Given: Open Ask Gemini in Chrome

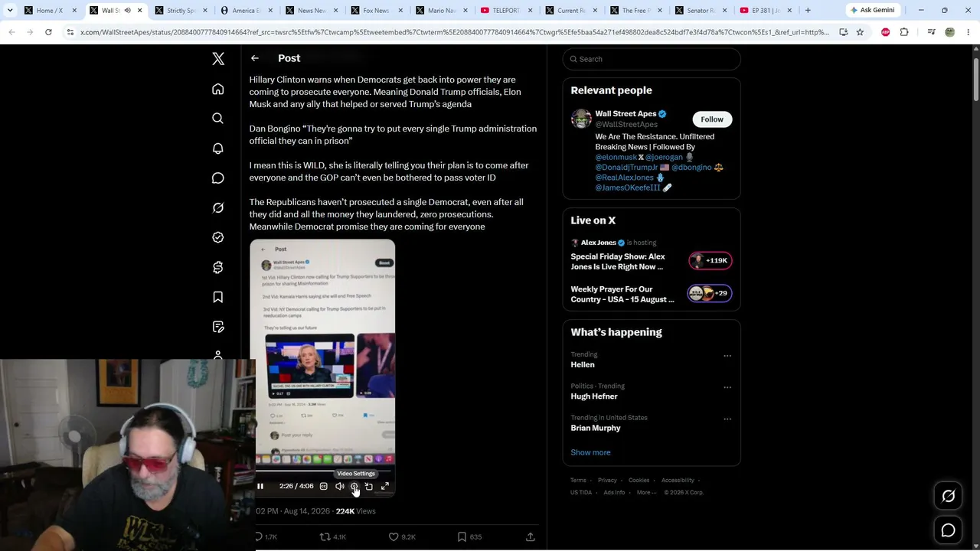Looking at the screenshot, I should (872, 11).
